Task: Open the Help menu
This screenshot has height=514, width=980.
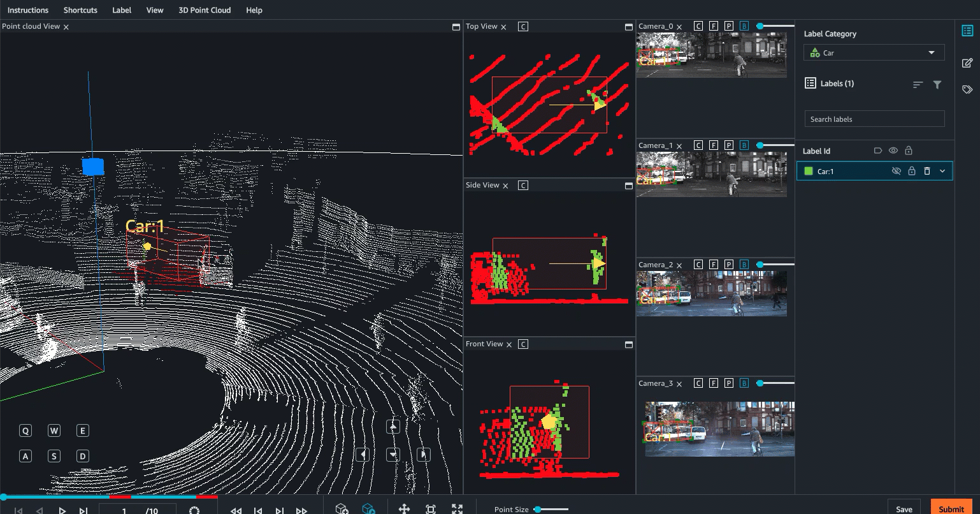Action: click(x=254, y=10)
